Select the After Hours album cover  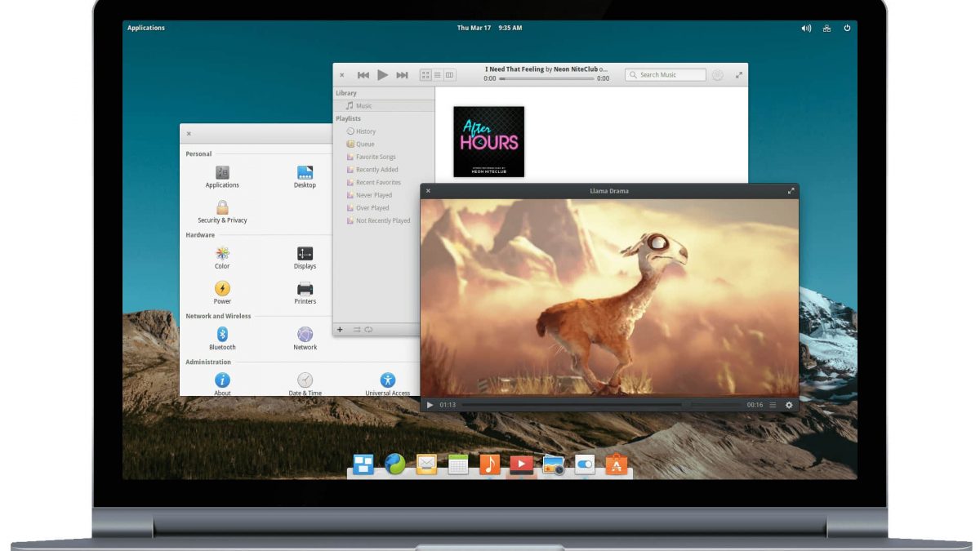489,141
